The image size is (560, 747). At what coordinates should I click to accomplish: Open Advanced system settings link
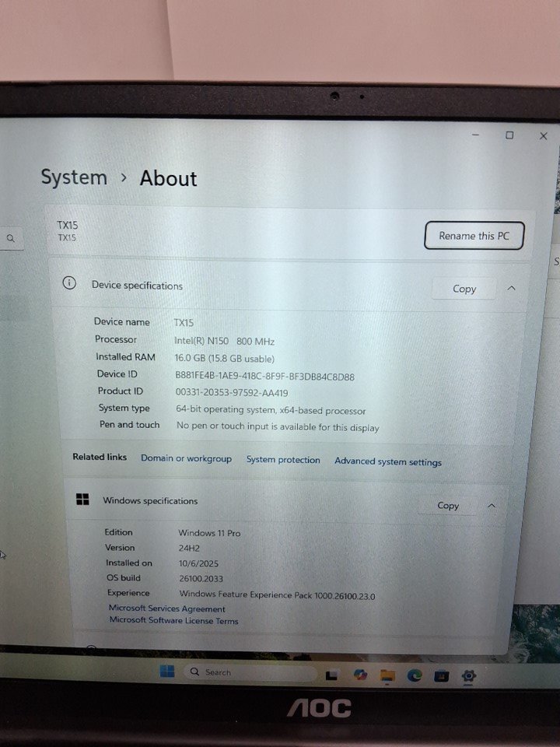(x=387, y=461)
